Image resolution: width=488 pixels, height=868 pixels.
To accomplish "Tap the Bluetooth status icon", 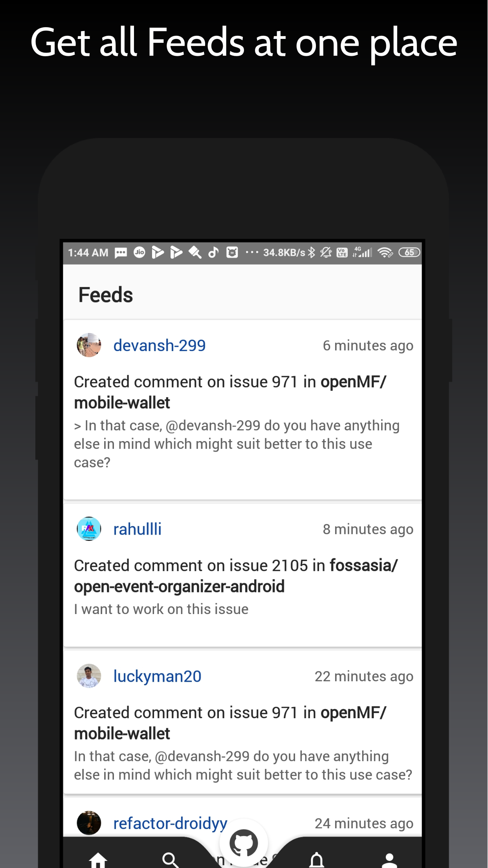I will click(312, 252).
